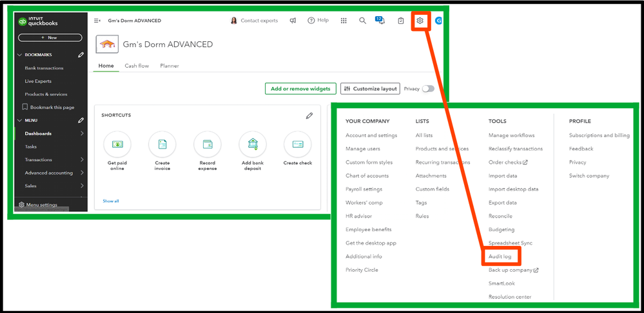Open Custom form styles
The height and width of the screenshot is (313, 644).
pos(369,162)
